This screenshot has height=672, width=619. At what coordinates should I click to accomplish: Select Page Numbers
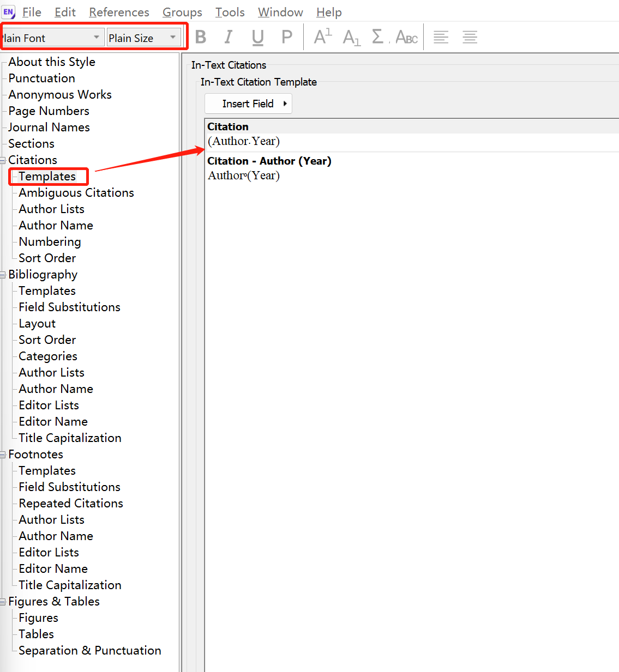tap(49, 111)
